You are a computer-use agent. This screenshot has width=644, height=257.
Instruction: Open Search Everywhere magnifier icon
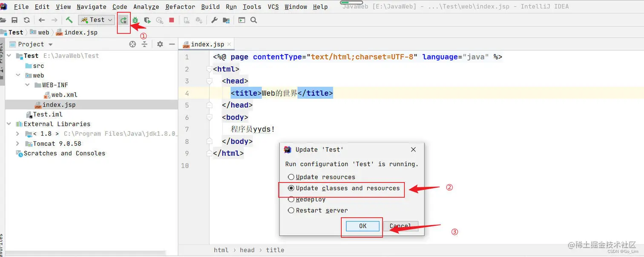pyautogui.click(x=253, y=20)
